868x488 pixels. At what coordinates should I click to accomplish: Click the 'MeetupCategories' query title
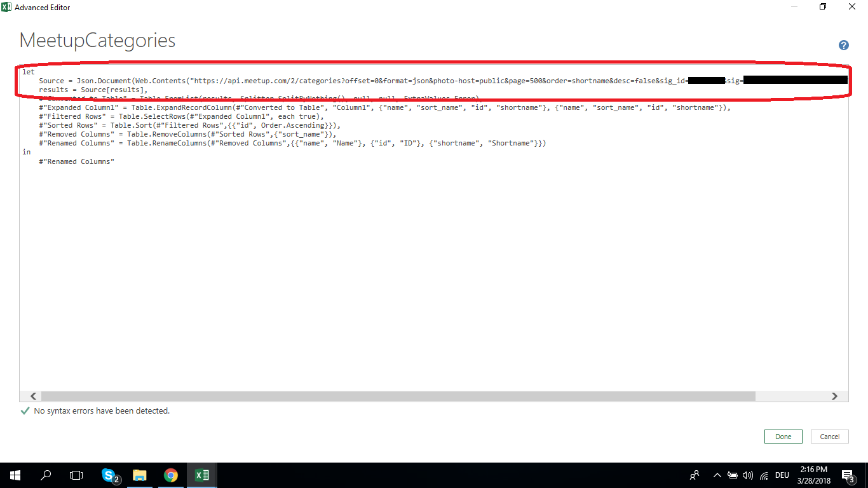click(x=97, y=41)
